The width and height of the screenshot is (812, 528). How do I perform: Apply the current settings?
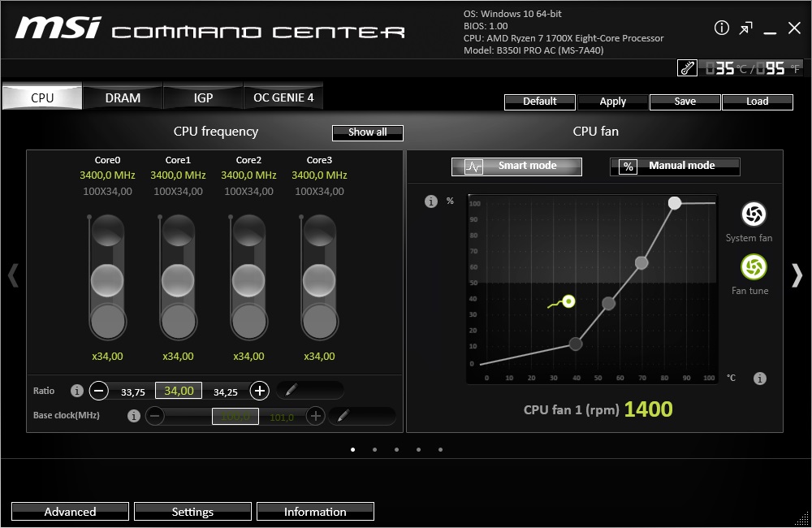click(x=612, y=102)
